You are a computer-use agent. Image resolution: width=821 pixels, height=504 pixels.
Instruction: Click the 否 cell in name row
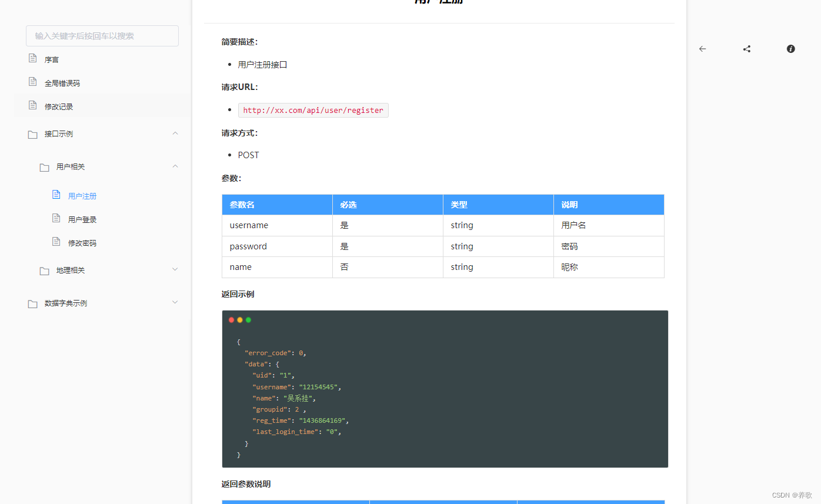coord(388,267)
